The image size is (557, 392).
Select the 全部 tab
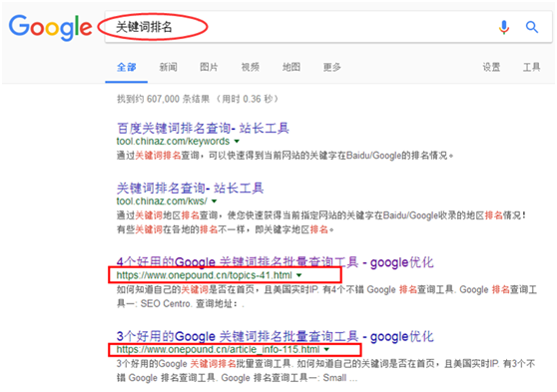click(x=127, y=67)
